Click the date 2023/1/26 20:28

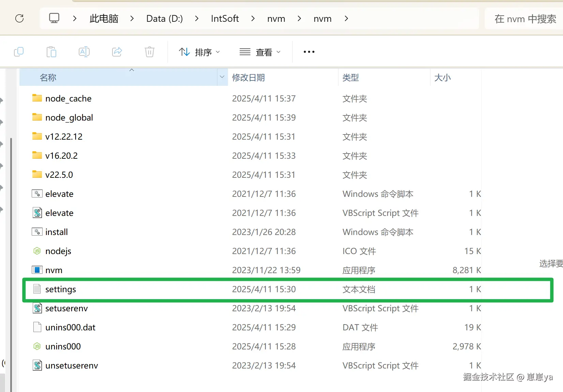264,232
